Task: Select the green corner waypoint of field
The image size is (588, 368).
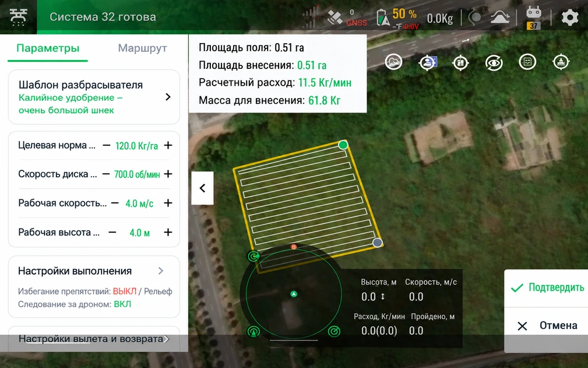Action: (x=343, y=145)
